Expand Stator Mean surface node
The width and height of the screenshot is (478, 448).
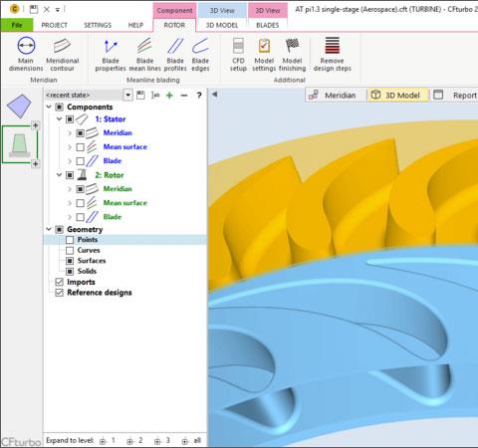[x=70, y=147]
